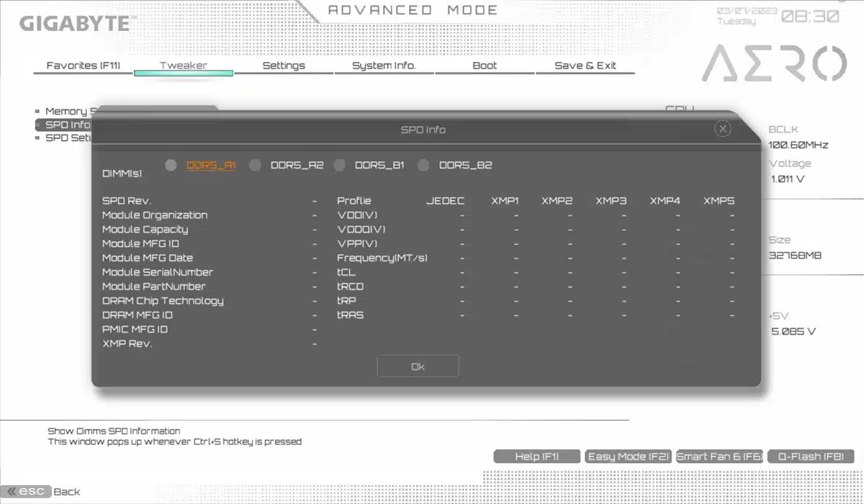Click the XMP Rev. label
The image size is (864, 504).
pyautogui.click(x=127, y=343)
